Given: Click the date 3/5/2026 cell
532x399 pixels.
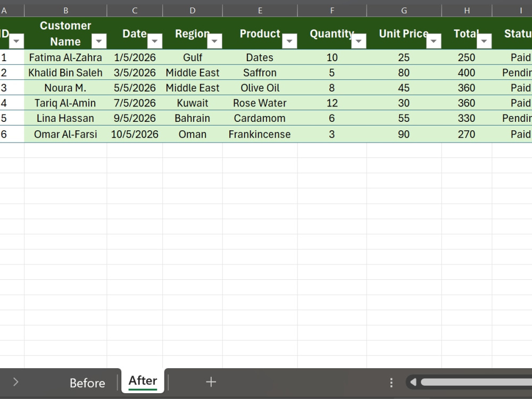Looking at the screenshot, I should (x=135, y=72).
